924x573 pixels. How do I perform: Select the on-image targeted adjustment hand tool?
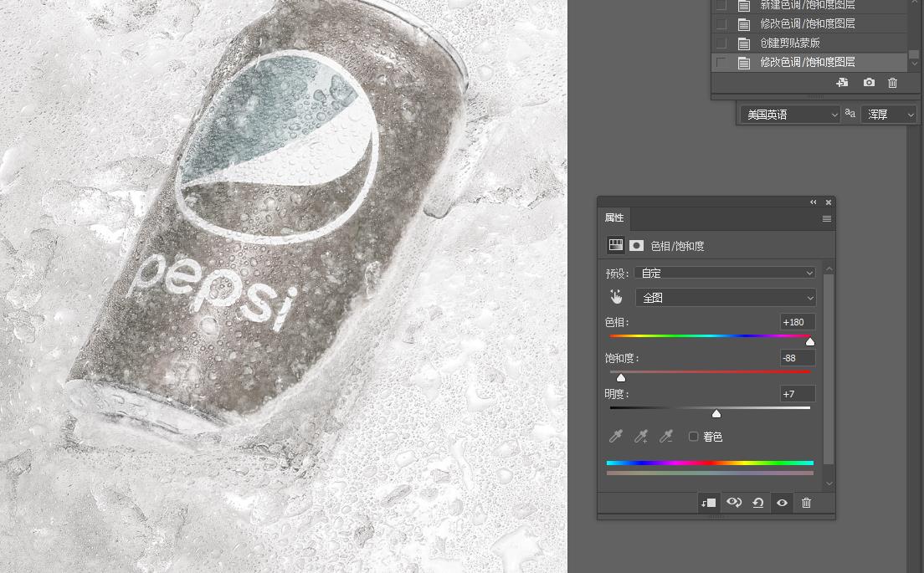[x=617, y=297]
